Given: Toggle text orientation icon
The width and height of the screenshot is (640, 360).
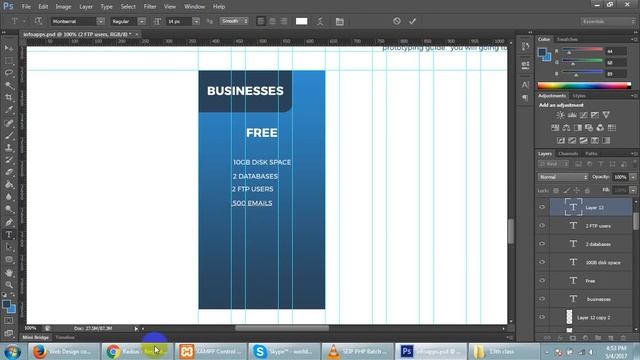Looking at the screenshot, I should (x=38, y=21).
